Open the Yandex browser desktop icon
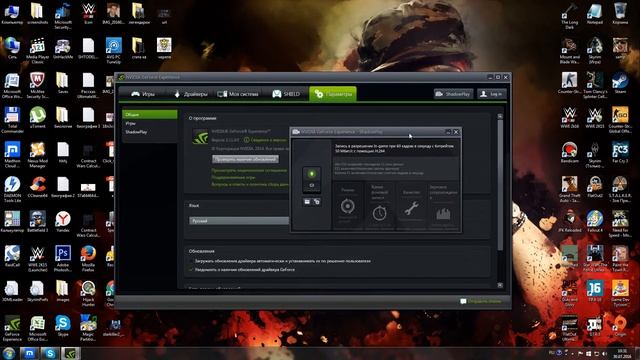Viewport: 640px width, 360px height. tap(63, 222)
